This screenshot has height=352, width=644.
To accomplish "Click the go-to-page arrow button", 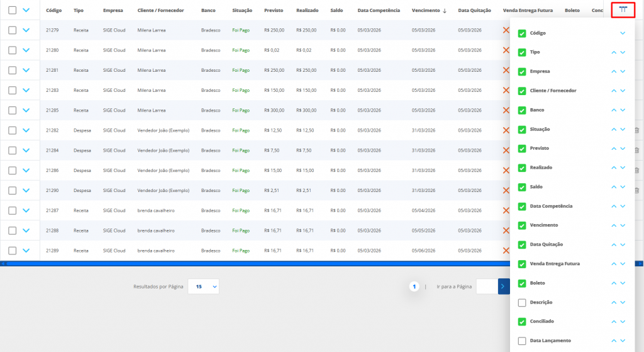I will (x=503, y=287).
